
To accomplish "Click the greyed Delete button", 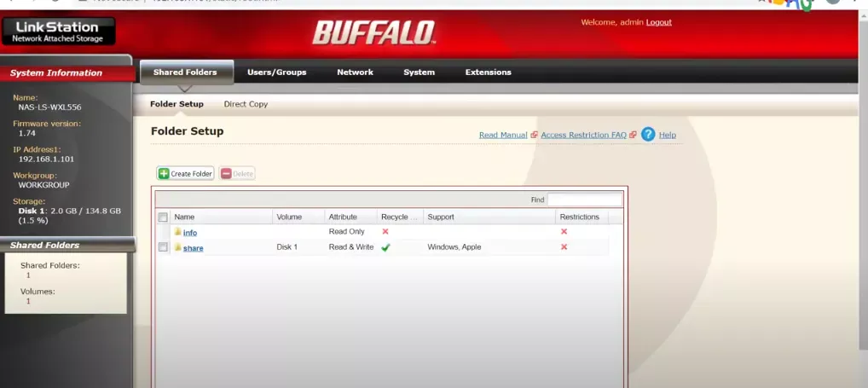I will (x=237, y=174).
